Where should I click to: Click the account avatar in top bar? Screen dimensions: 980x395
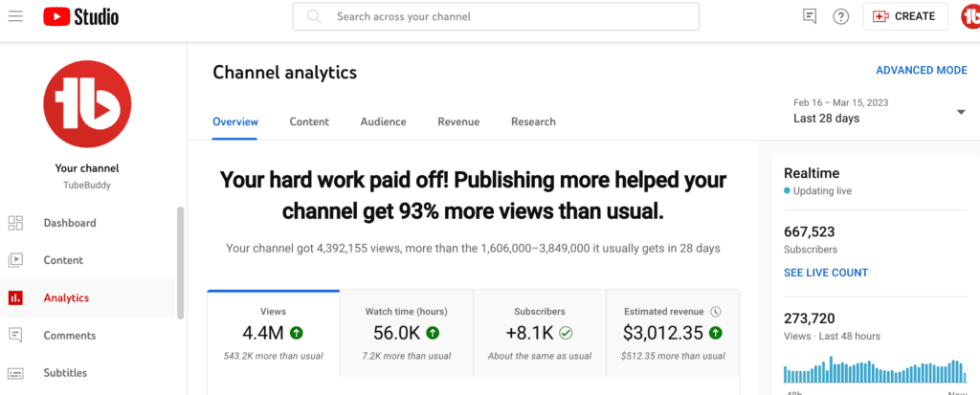pyautogui.click(x=969, y=16)
